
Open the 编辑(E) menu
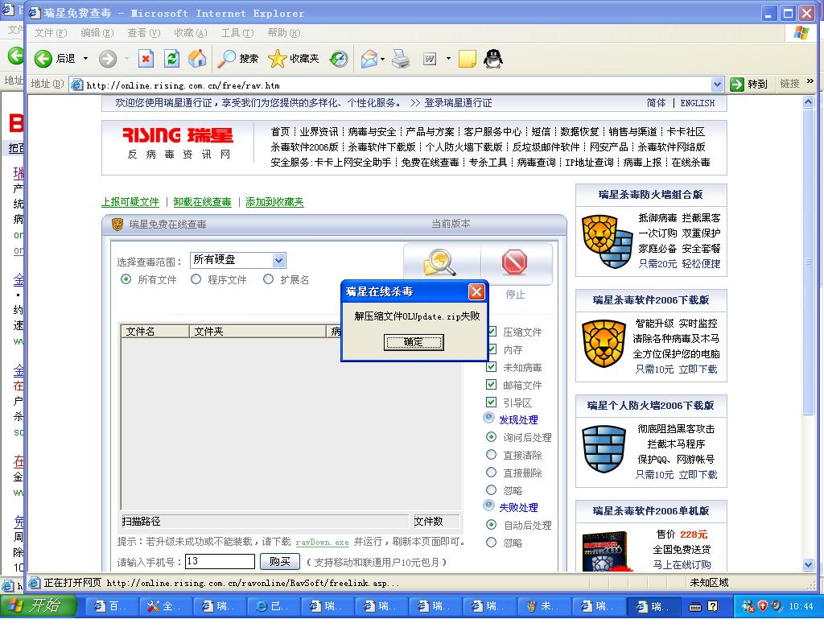[x=97, y=33]
